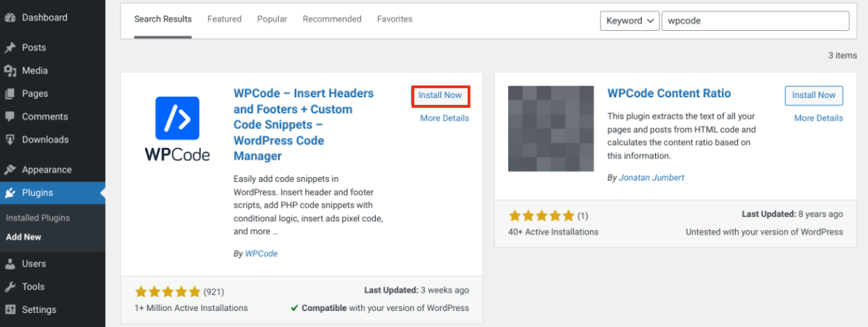
Task: Switch to the Favorites tab
Action: point(395,19)
